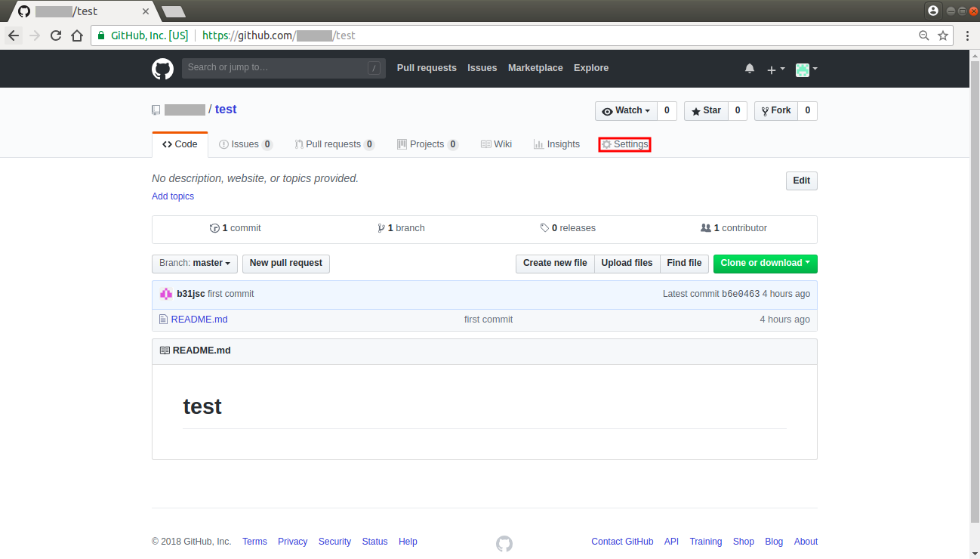Open Privacy in footer
The height and width of the screenshot is (559, 980).
point(292,542)
